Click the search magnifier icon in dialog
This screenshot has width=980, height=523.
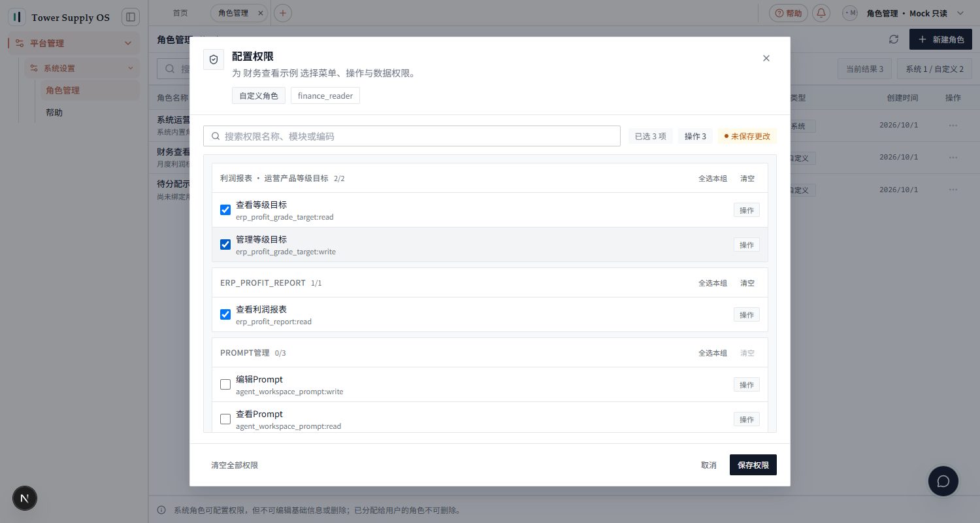(x=215, y=136)
